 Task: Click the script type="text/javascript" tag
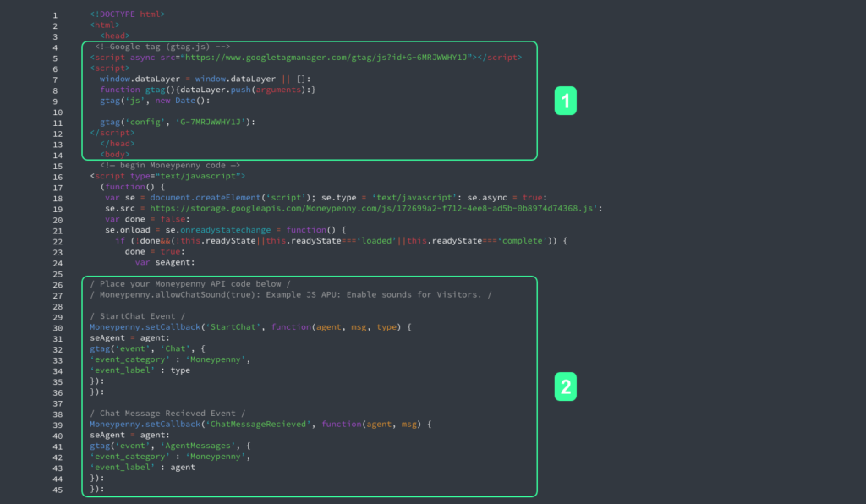[x=167, y=176]
